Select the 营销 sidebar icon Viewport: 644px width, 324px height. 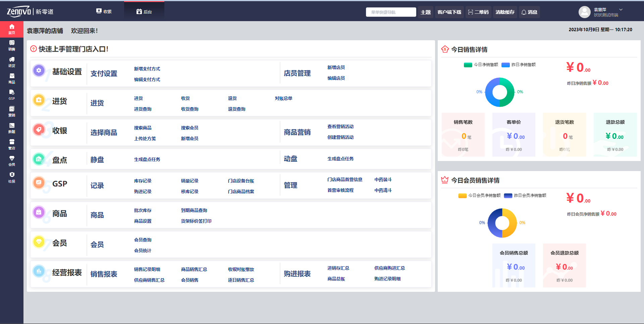tap(12, 111)
